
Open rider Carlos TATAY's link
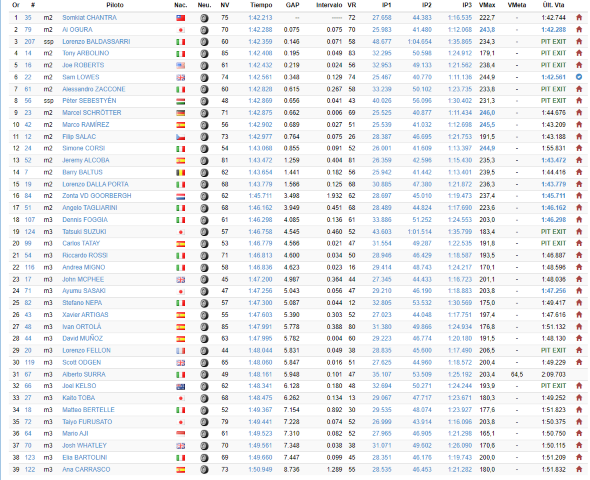(x=81, y=243)
